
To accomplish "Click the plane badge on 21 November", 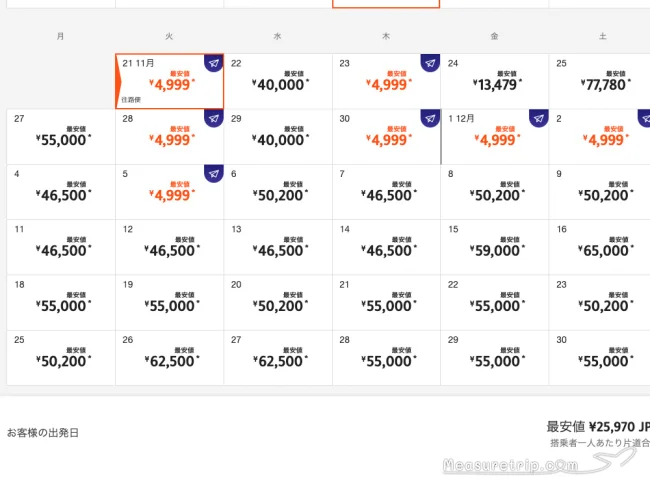I will coord(213,63).
